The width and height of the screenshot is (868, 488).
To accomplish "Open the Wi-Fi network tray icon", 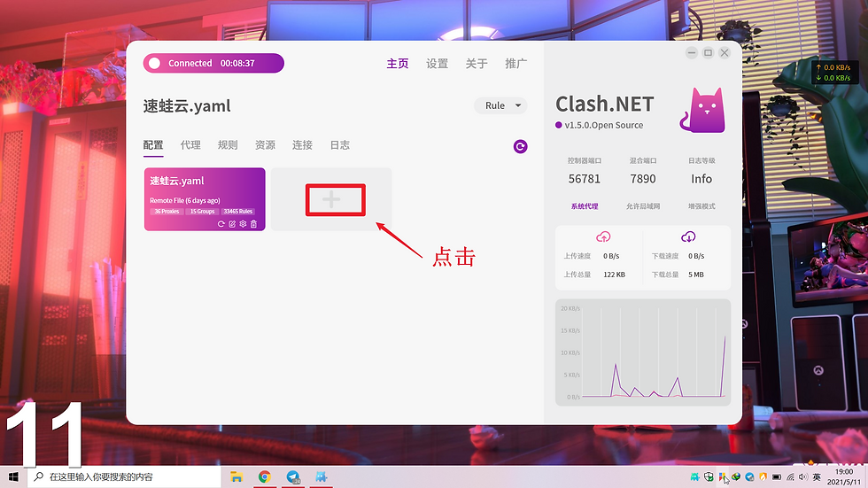I will click(x=790, y=477).
